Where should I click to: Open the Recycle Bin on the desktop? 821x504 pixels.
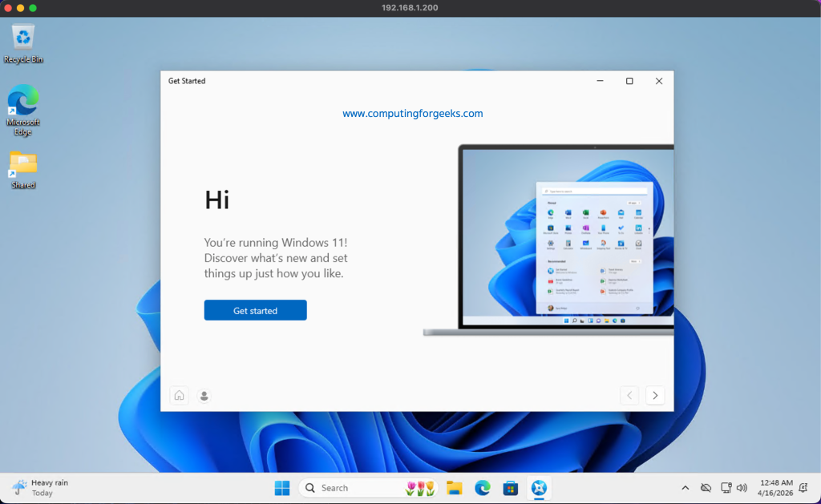pyautogui.click(x=22, y=38)
